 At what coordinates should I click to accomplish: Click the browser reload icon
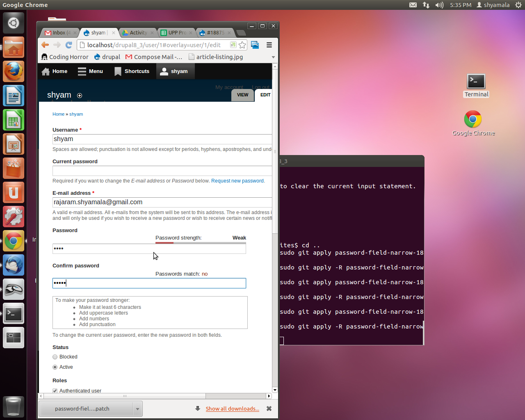(x=69, y=45)
